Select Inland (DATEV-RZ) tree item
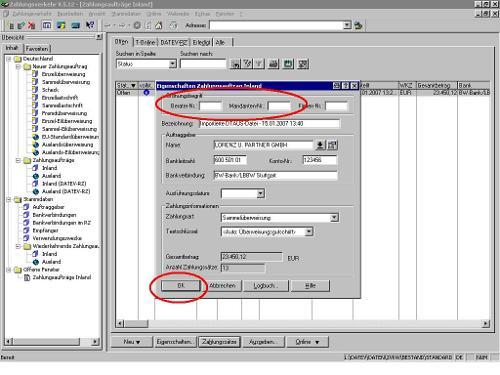Image resolution: width=500 pixels, height=375 pixels. tap(64, 184)
